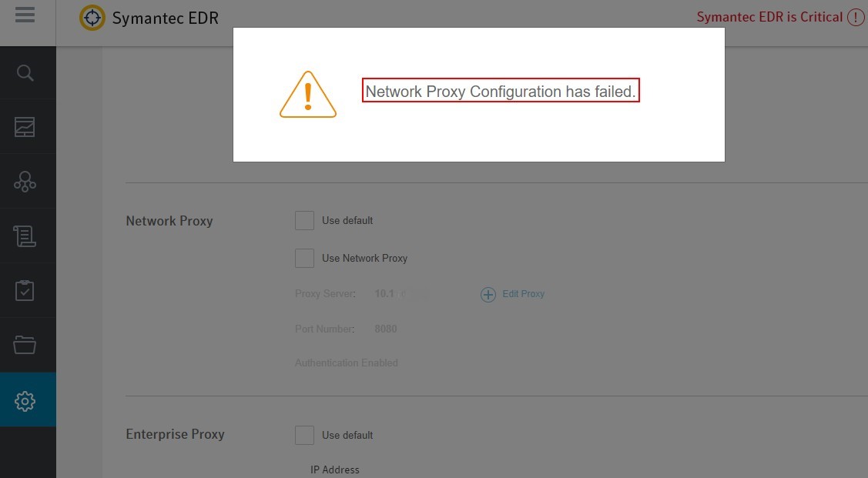868x478 pixels.
Task: Click the Symantec EDR logo icon
Action: (92, 18)
